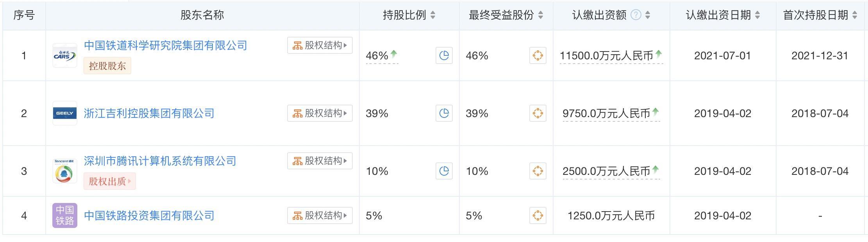This screenshot has height=242, width=868.
Task: Click the pie chart icon in Geely row
Action: [x=444, y=113]
